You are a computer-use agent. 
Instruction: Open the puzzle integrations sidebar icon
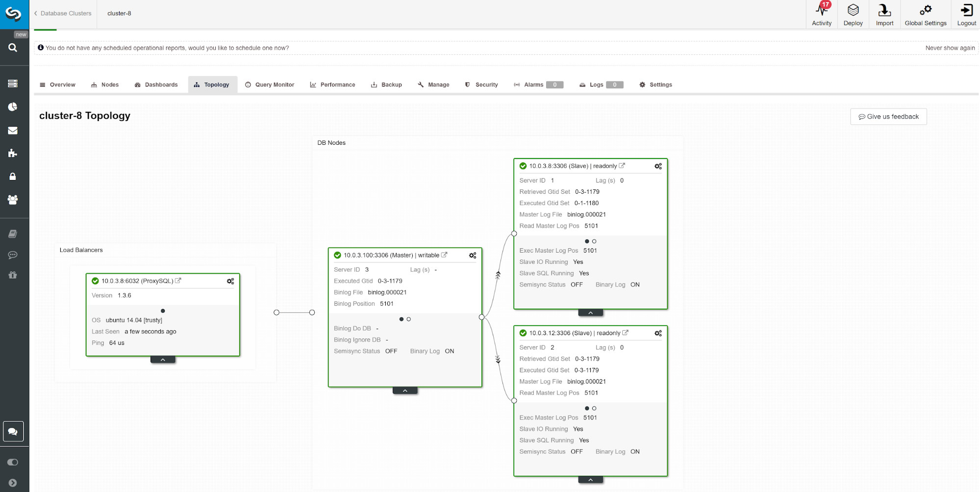[13, 153]
